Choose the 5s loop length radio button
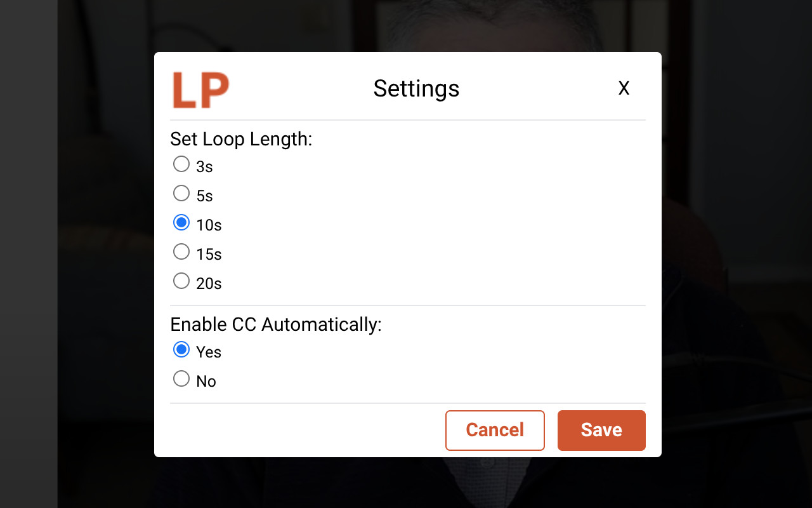Screen dimensions: 812x508 coord(181,193)
